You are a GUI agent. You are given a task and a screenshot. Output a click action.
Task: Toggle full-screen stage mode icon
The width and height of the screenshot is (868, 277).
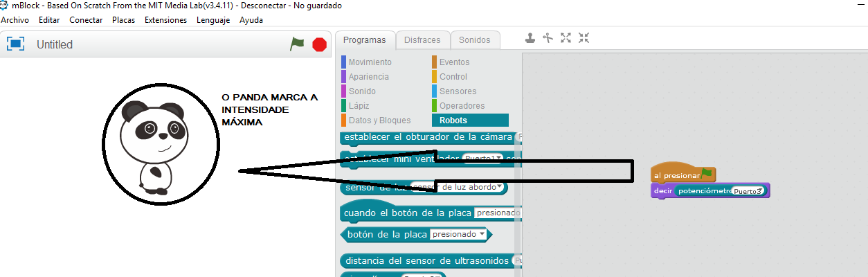(15, 44)
